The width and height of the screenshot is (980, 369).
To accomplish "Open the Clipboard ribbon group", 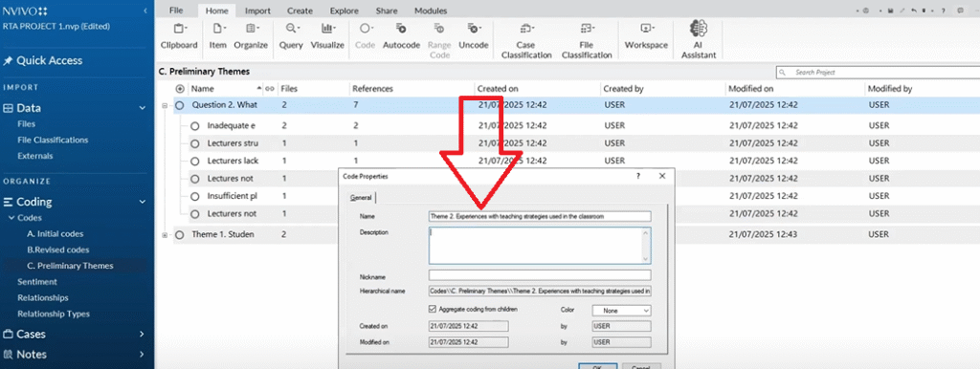I will point(179,36).
